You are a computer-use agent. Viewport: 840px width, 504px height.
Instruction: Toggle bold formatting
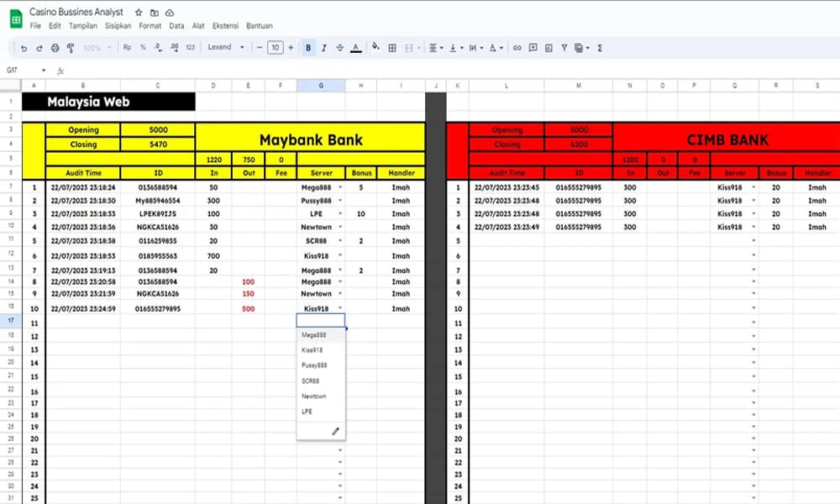(308, 48)
